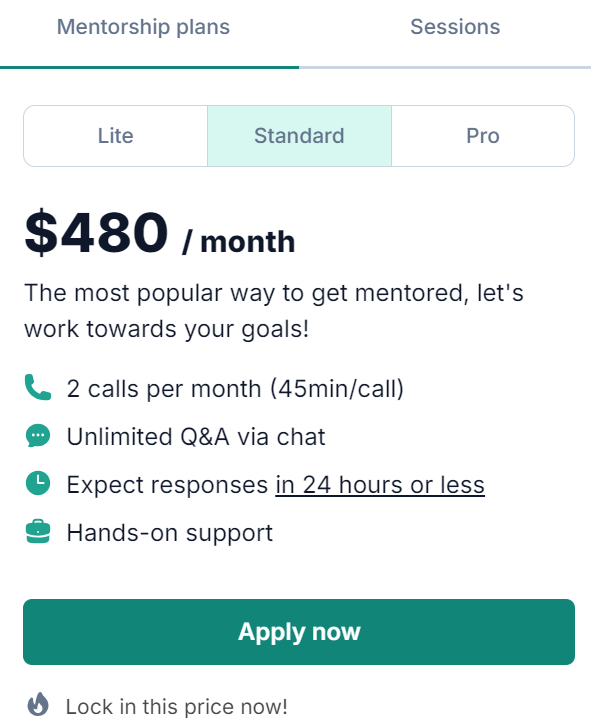
Task: Click the chat bubble icon for Unlimited Q&A
Action: 38,435
